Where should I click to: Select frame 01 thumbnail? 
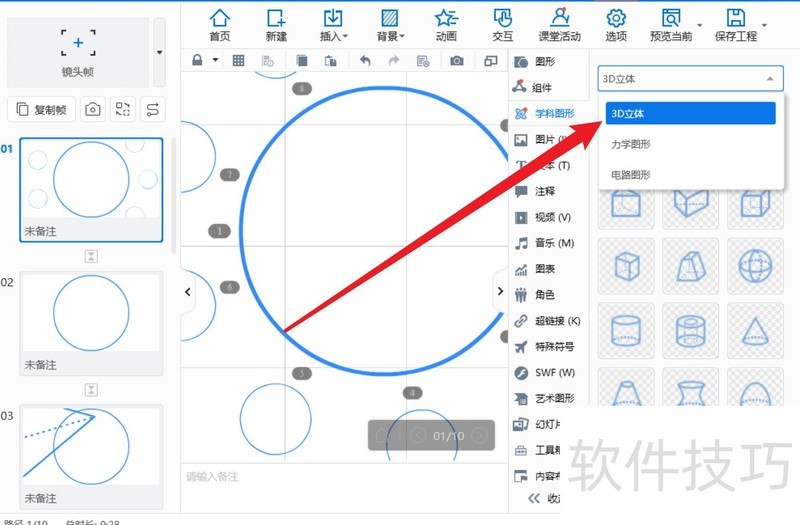pos(91,189)
